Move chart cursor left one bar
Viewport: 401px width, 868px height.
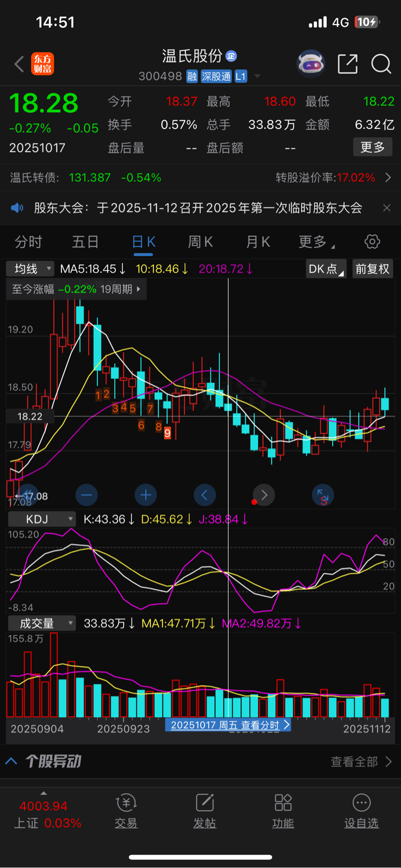click(205, 495)
